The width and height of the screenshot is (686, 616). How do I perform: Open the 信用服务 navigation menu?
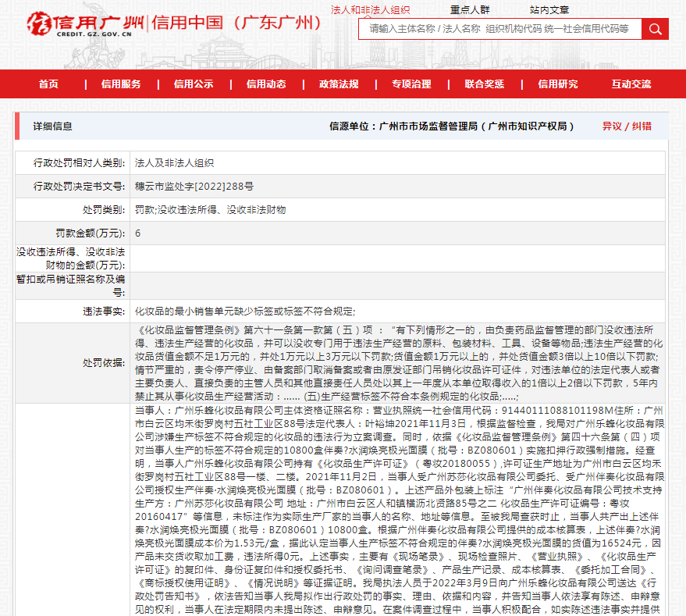[121, 84]
